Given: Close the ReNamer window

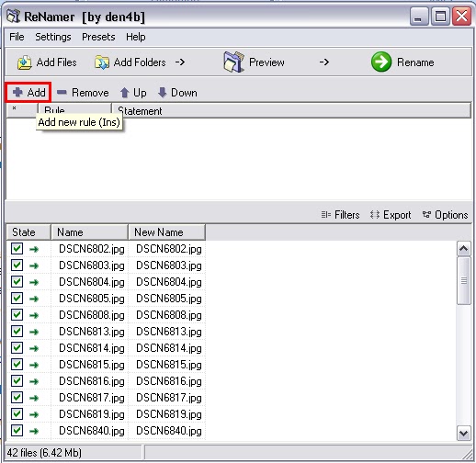Looking at the screenshot, I should coord(461,17).
